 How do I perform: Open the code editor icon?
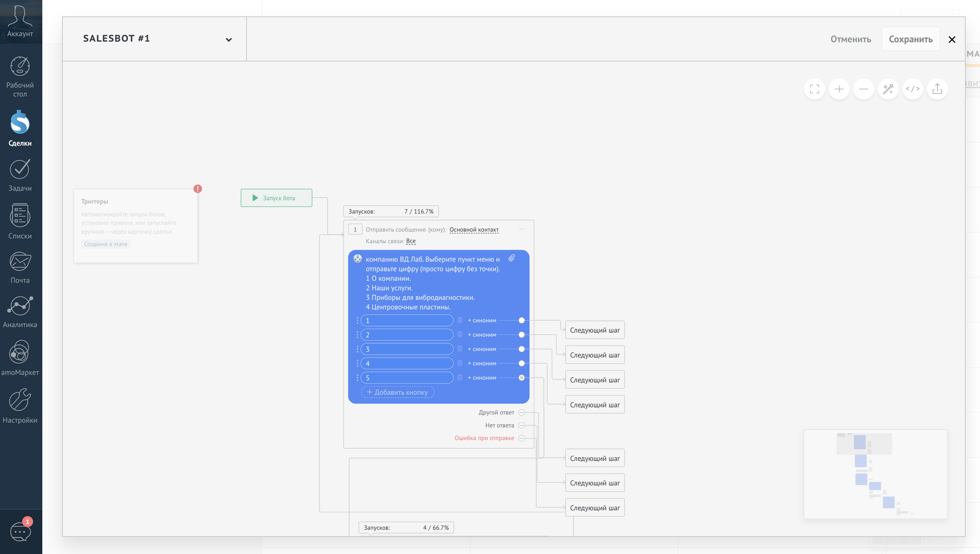click(x=913, y=89)
